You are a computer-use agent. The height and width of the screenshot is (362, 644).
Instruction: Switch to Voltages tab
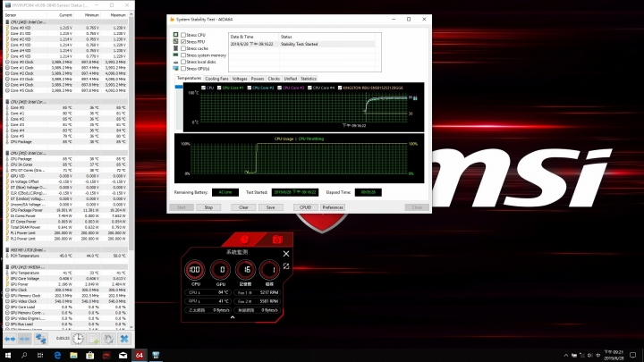point(240,79)
